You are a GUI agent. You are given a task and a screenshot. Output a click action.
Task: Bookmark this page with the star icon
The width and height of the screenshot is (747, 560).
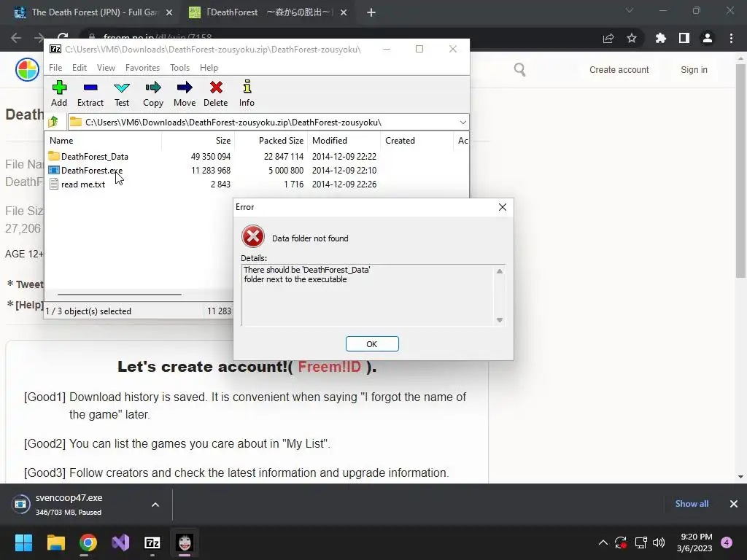coord(632,38)
